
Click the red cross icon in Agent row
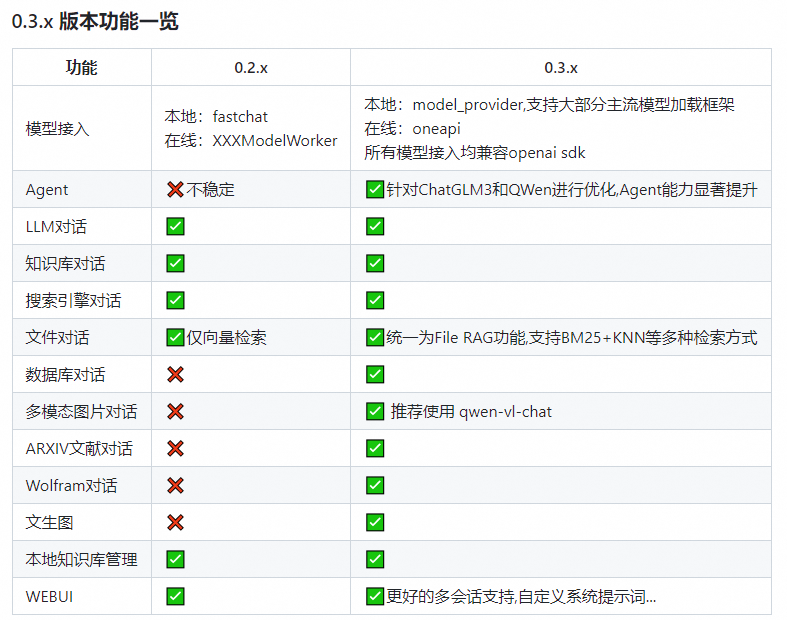click(175, 189)
